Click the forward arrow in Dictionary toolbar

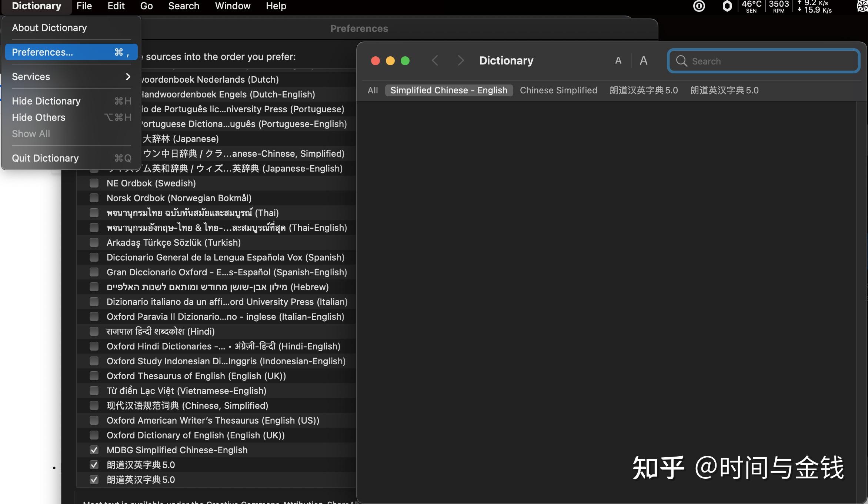(x=460, y=60)
